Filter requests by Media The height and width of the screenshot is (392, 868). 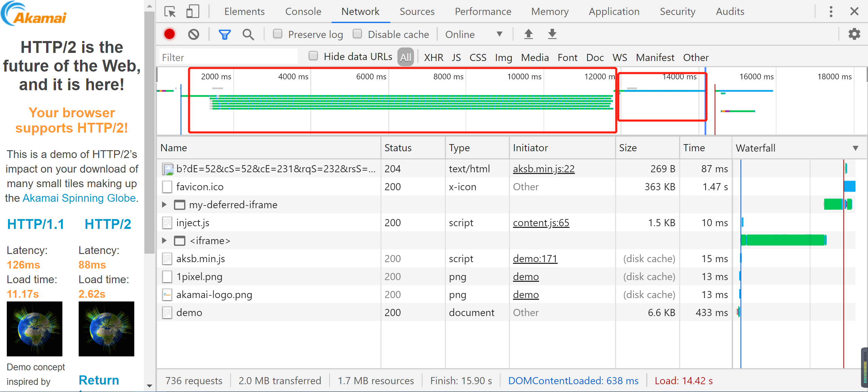(x=535, y=57)
